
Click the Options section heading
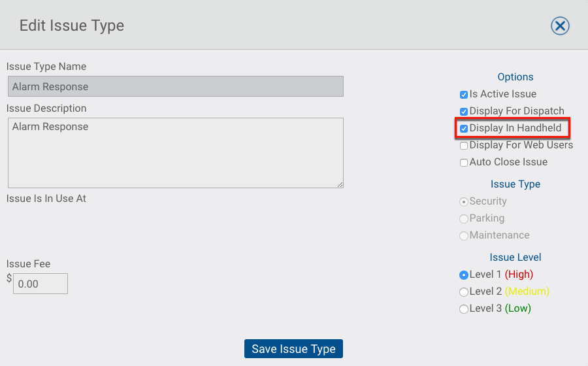click(515, 77)
